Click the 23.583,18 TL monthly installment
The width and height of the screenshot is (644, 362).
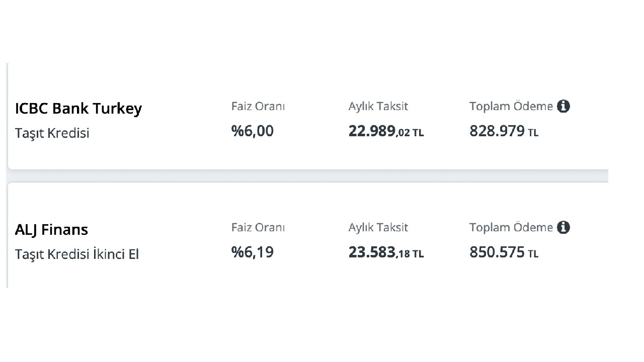tap(386, 252)
